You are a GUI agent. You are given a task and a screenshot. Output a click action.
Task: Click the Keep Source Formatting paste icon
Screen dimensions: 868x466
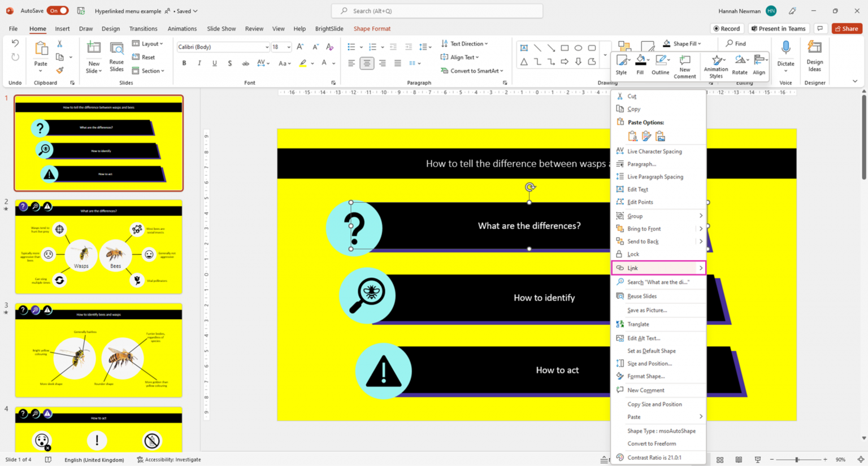(x=632, y=136)
